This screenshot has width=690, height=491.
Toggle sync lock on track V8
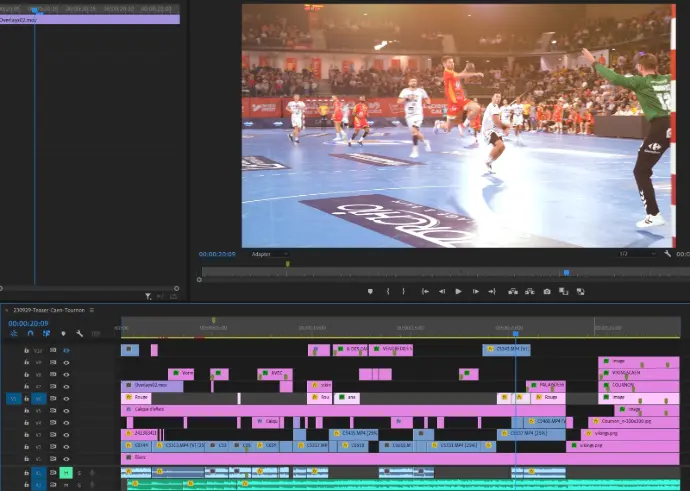click(53, 374)
